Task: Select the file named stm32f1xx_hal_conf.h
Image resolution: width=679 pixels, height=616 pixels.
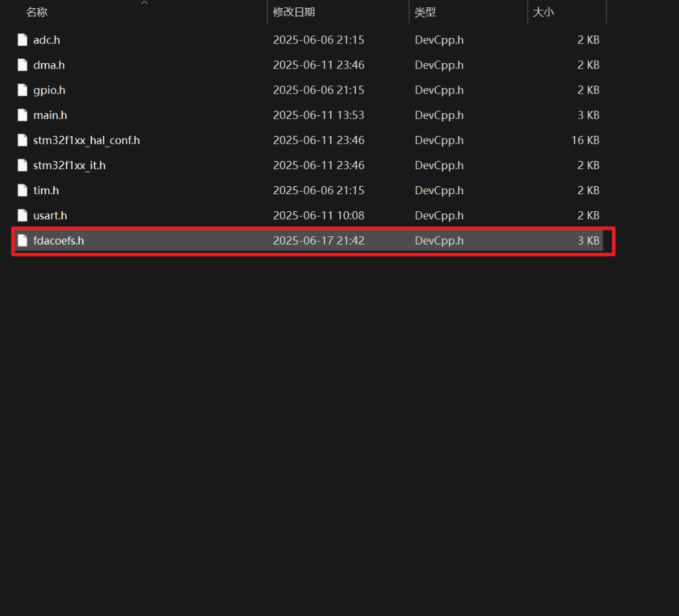Action: (x=87, y=141)
